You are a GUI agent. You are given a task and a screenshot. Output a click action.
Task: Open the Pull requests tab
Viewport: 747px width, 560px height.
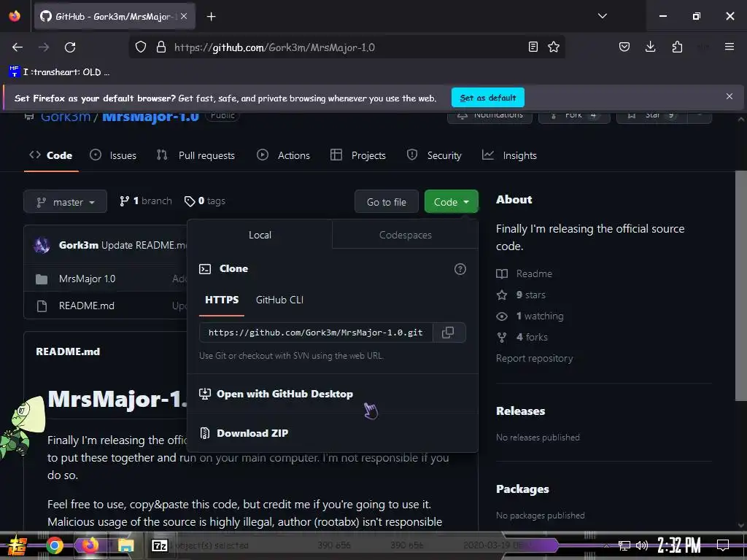click(196, 155)
